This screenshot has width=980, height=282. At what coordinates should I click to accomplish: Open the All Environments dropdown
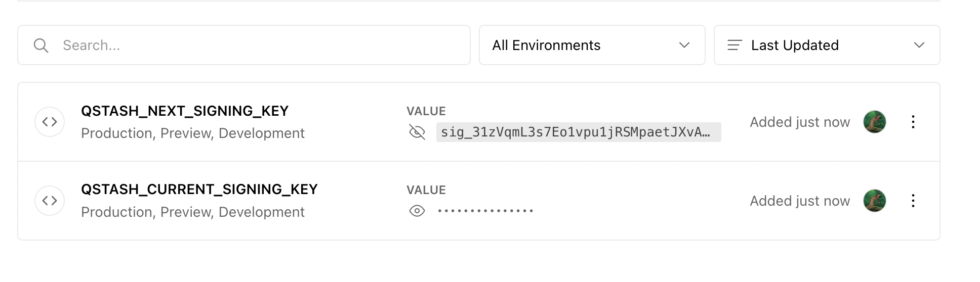pyautogui.click(x=592, y=45)
